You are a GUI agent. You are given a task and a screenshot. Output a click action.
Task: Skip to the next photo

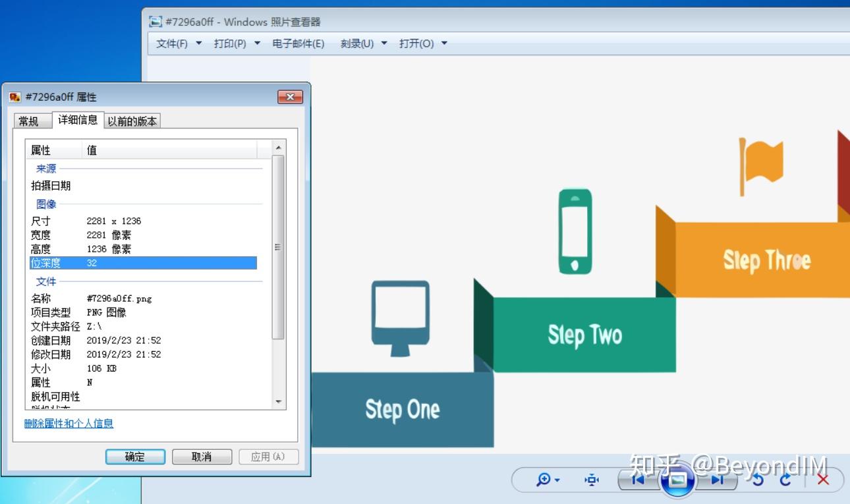[x=717, y=480]
